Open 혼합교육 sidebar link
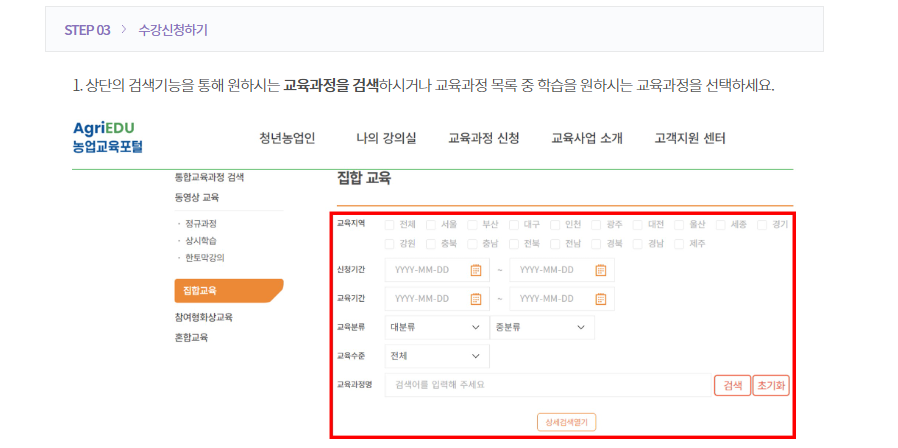 pos(191,337)
